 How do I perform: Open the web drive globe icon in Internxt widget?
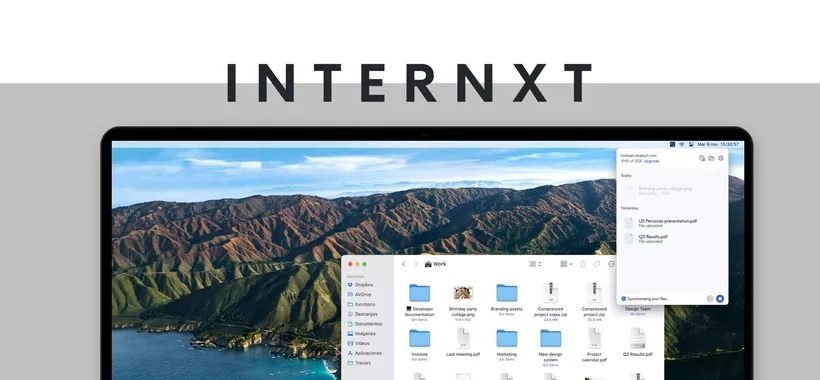tap(702, 158)
